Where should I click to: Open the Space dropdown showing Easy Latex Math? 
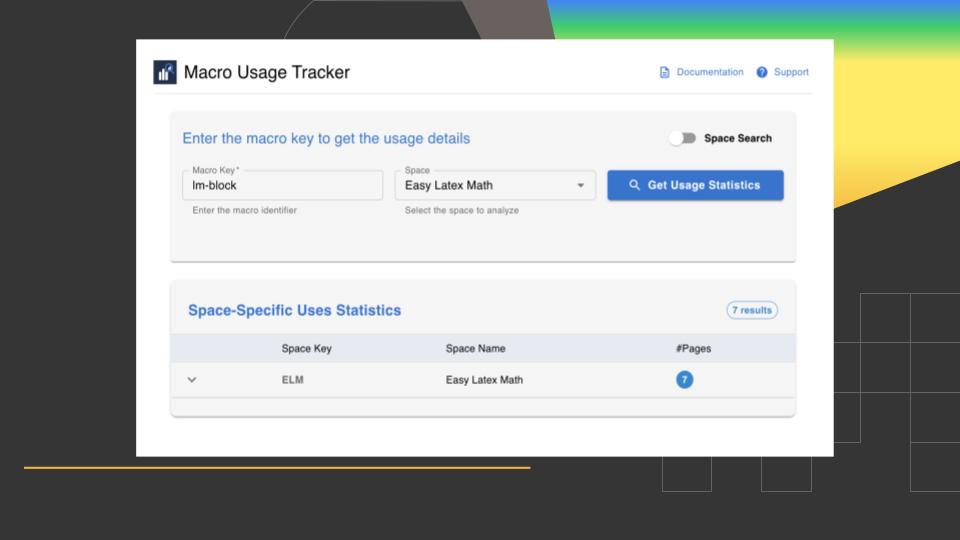pos(495,185)
